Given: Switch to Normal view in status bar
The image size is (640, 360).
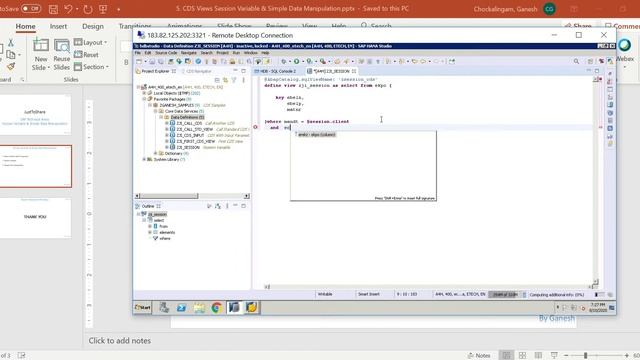Looking at the screenshot, I should (507, 356).
